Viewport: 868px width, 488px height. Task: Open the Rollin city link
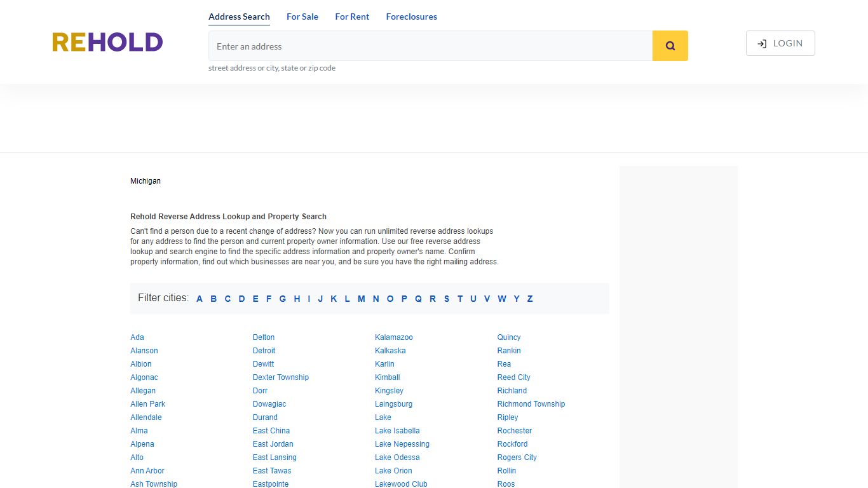click(x=506, y=471)
